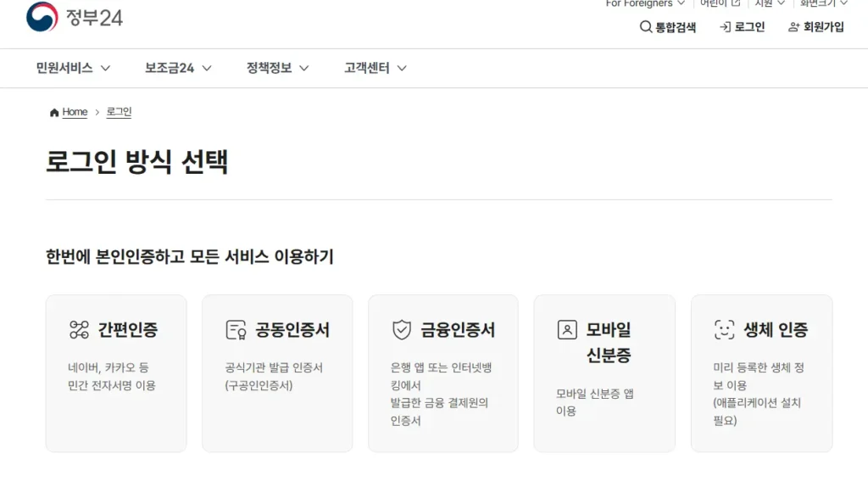Image resolution: width=868 pixels, height=487 pixels.
Task: Click the 미리 등록한 생체 정보 이용 description
Action: pyautogui.click(x=759, y=376)
